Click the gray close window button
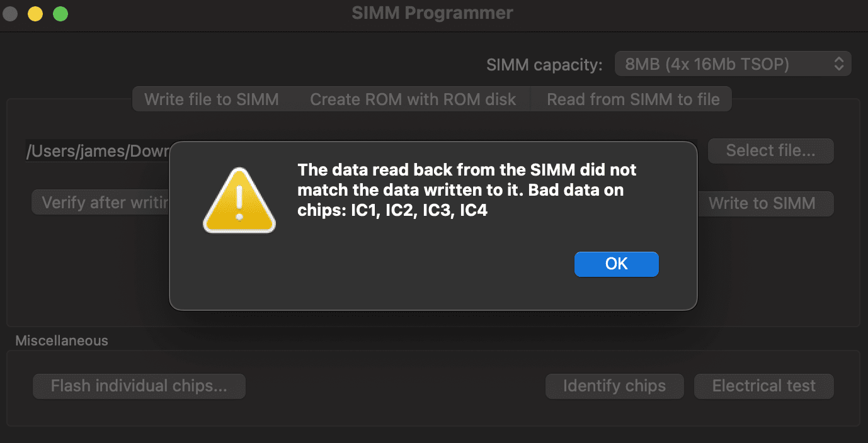This screenshot has height=443, width=868. coord(10,13)
